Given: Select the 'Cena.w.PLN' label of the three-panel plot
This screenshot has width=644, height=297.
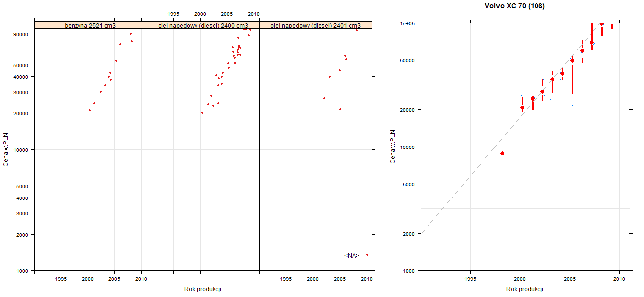Looking at the screenshot, I should [6, 149].
